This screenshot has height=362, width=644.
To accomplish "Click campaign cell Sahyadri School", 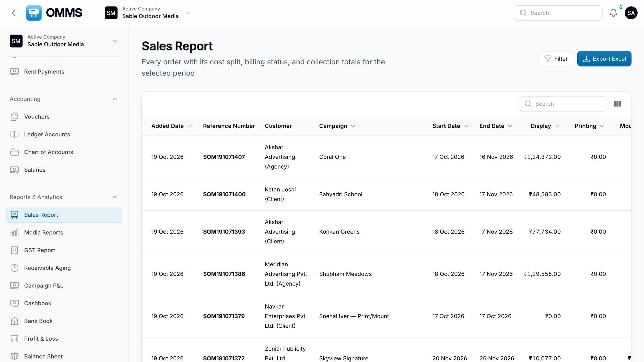I will [341, 194].
